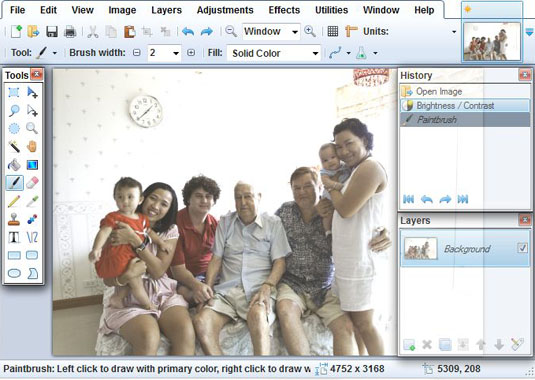Toggle the pixel grid display

coord(333,31)
